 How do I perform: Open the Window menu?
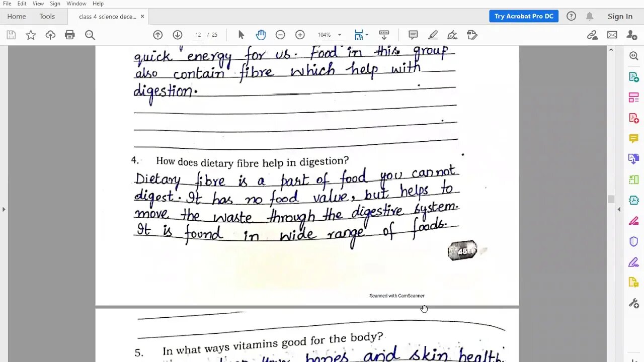(x=76, y=4)
